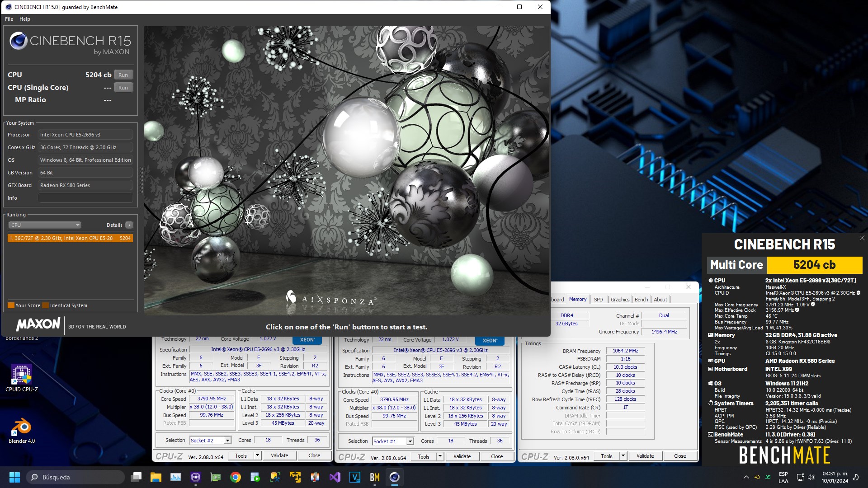Viewport: 868px width, 488px height.
Task: Switch to BenchMate via the BM taskbar icon
Action: (x=375, y=477)
